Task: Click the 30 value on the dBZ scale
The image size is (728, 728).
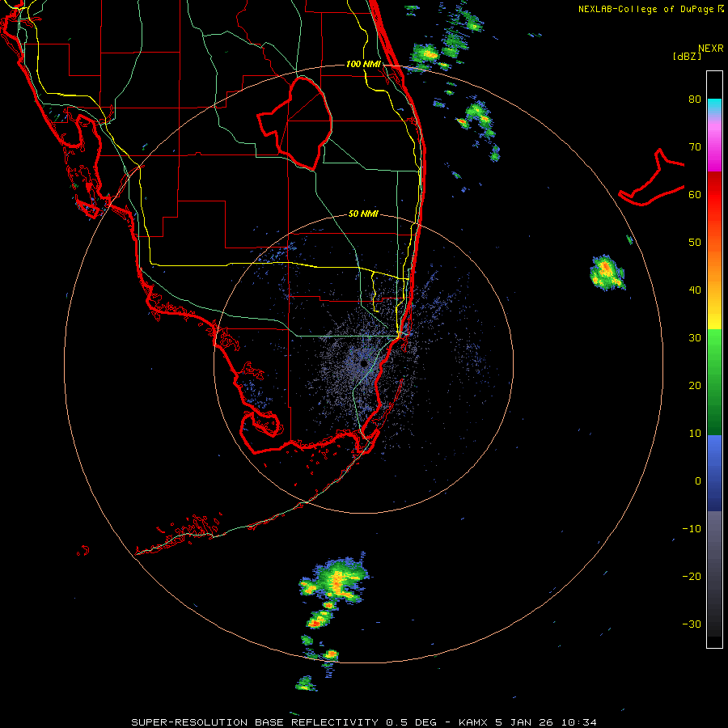Action: click(x=695, y=338)
